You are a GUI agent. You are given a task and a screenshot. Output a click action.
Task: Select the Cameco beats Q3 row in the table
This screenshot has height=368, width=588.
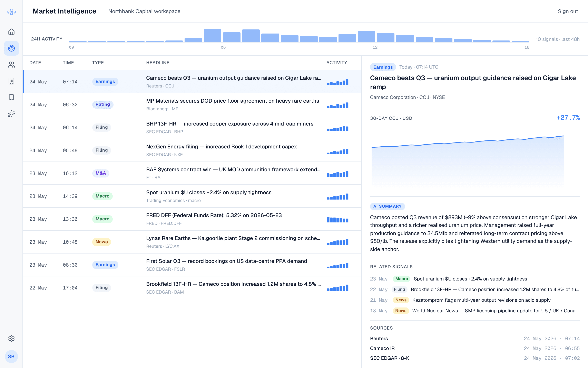click(192, 82)
